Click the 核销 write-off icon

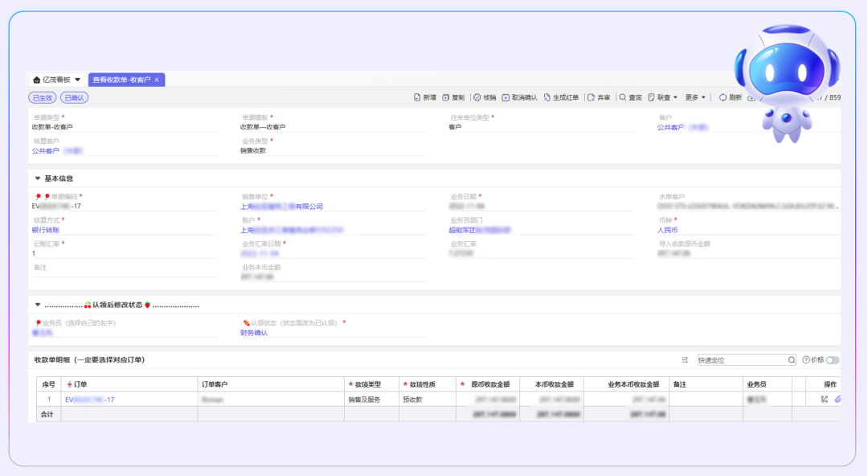pos(477,97)
